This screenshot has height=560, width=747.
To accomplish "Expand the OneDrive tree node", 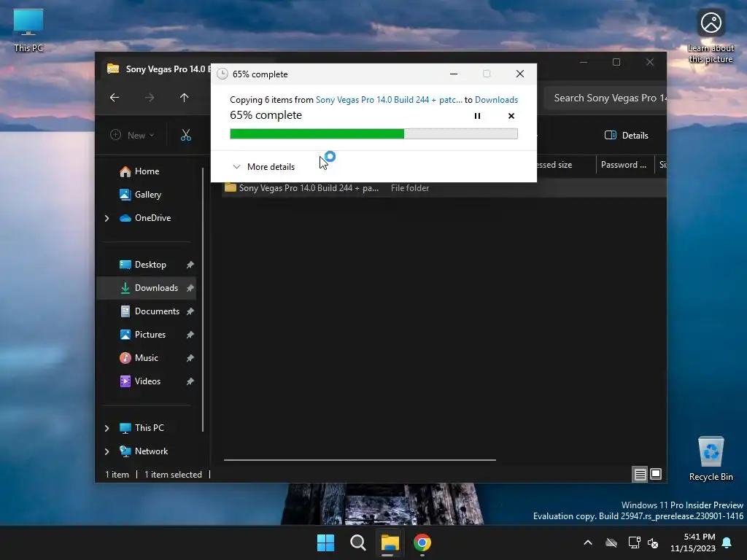I will click(107, 218).
